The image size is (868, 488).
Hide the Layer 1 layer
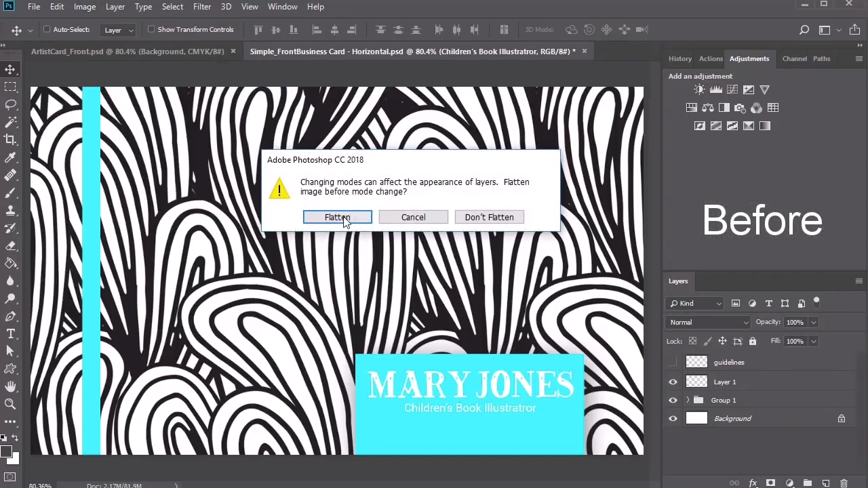tap(673, 382)
